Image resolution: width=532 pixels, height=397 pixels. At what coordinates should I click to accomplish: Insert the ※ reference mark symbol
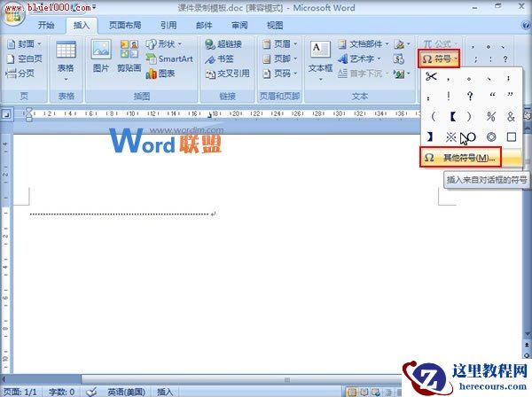click(x=451, y=137)
